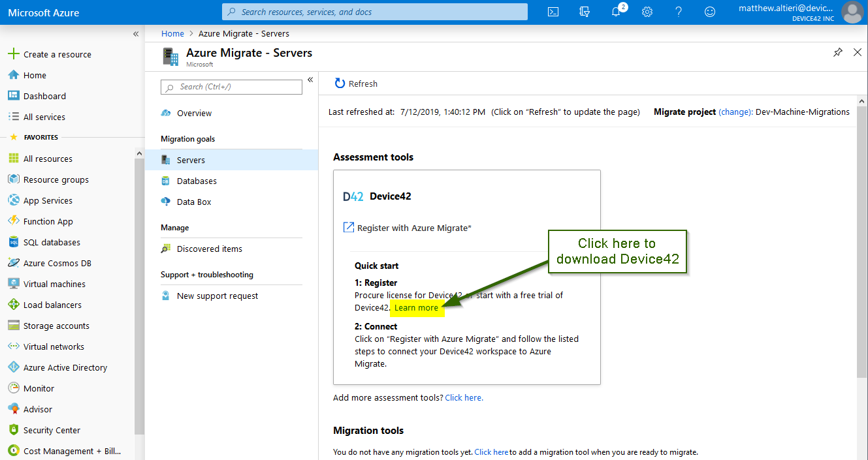Screen dimensions: 868x460
Task: Open Cloud Shell from top bar
Action: [553, 12]
